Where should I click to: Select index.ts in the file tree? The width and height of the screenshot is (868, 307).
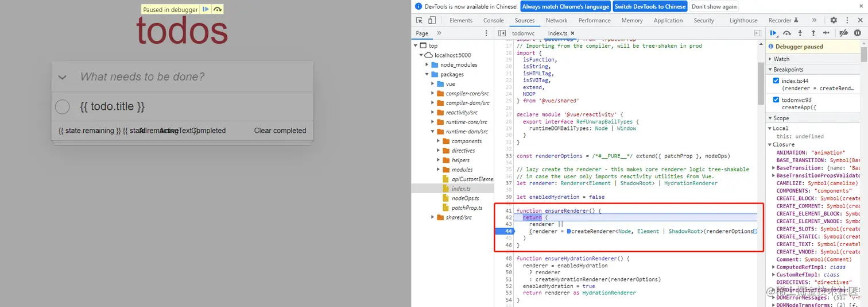pyautogui.click(x=460, y=189)
